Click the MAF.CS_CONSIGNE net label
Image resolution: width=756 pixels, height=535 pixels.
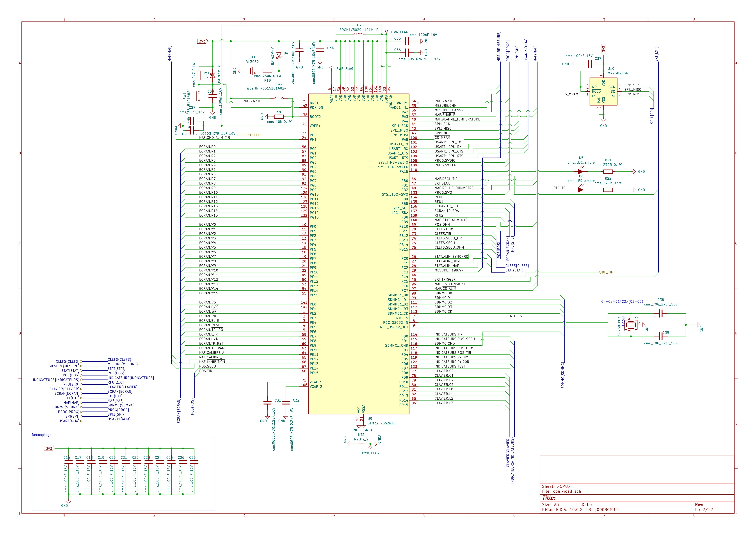coord(450,284)
